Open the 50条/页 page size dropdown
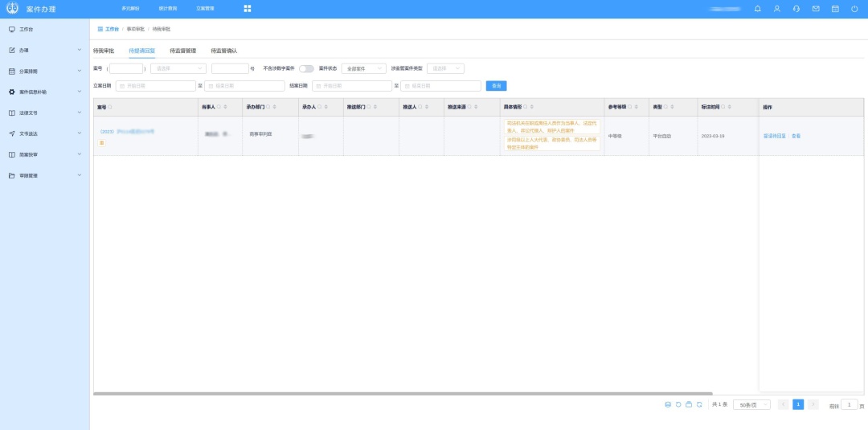This screenshot has height=430, width=868. 751,404
